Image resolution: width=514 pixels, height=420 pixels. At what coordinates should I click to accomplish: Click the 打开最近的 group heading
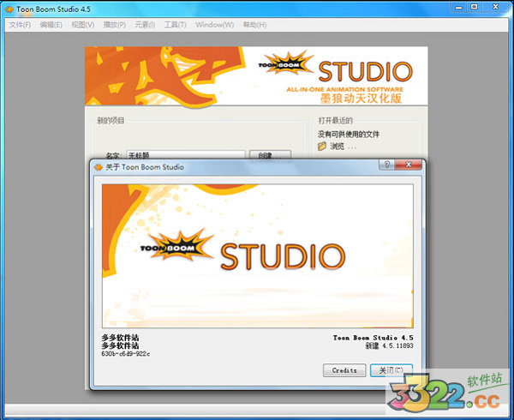pyautogui.click(x=335, y=121)
